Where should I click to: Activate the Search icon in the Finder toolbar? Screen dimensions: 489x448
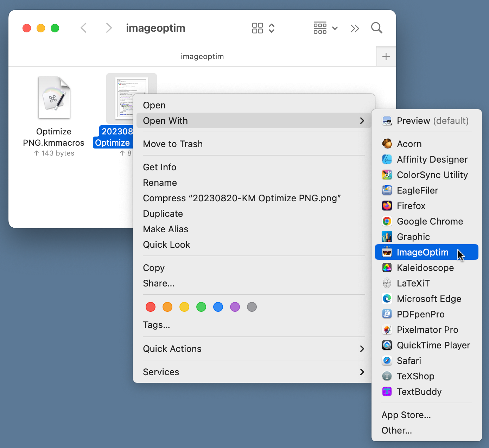(376, 28)
